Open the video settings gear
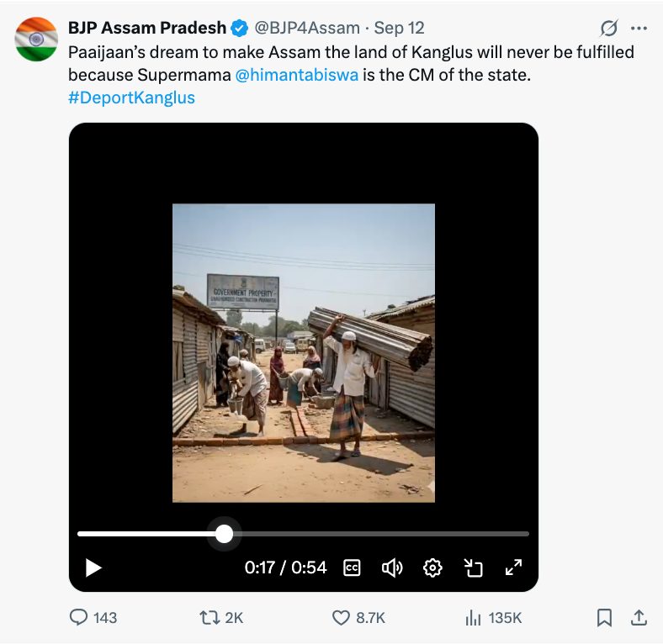663x644 pixels. 432,567
